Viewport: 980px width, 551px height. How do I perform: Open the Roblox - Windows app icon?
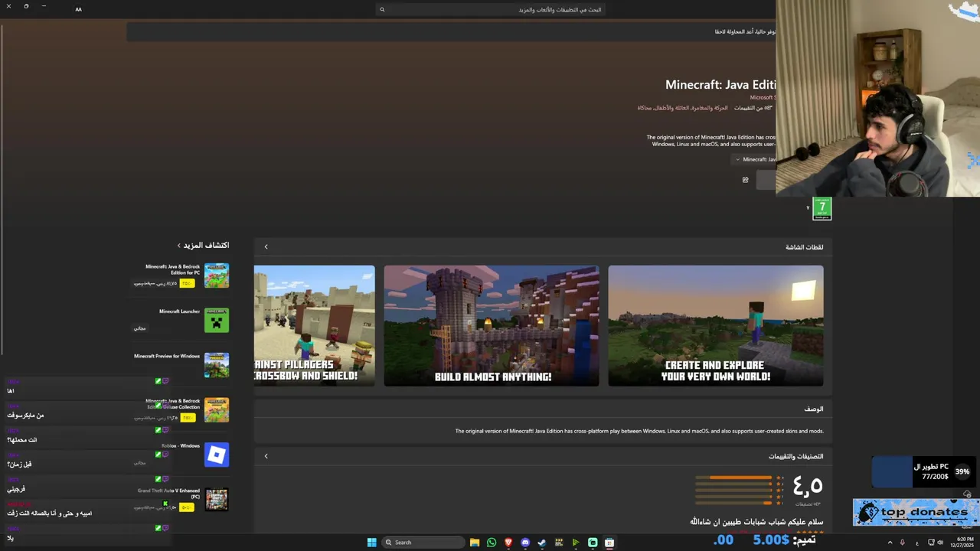pyautogui.click(x=217, y=455)
